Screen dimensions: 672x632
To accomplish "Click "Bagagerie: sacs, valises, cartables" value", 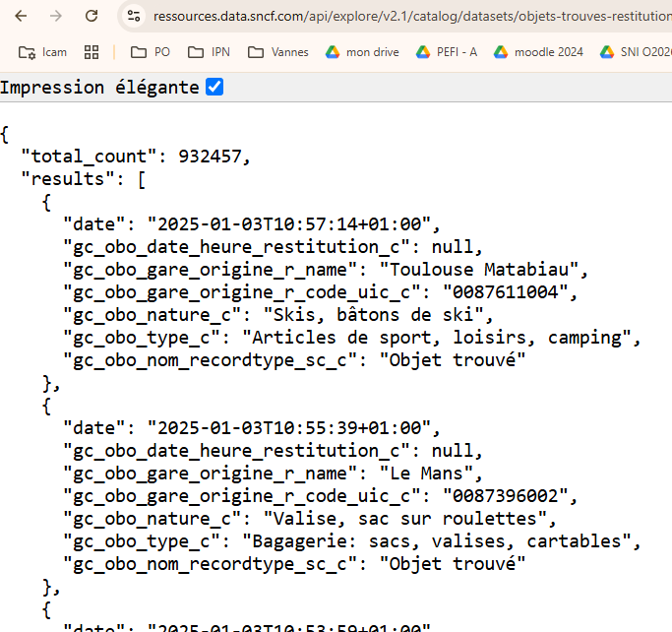I will coord(437,541).
